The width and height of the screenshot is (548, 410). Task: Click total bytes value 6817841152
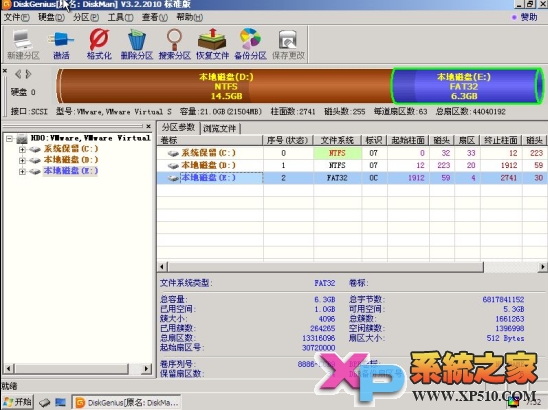point(503,300)
